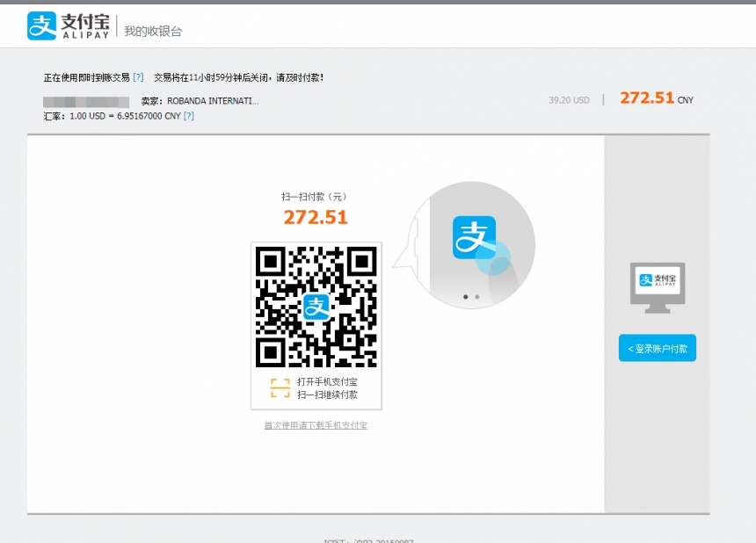756x543 pixels.
Task: Click the 39.20 USD original amount
Action: point(569,100)
